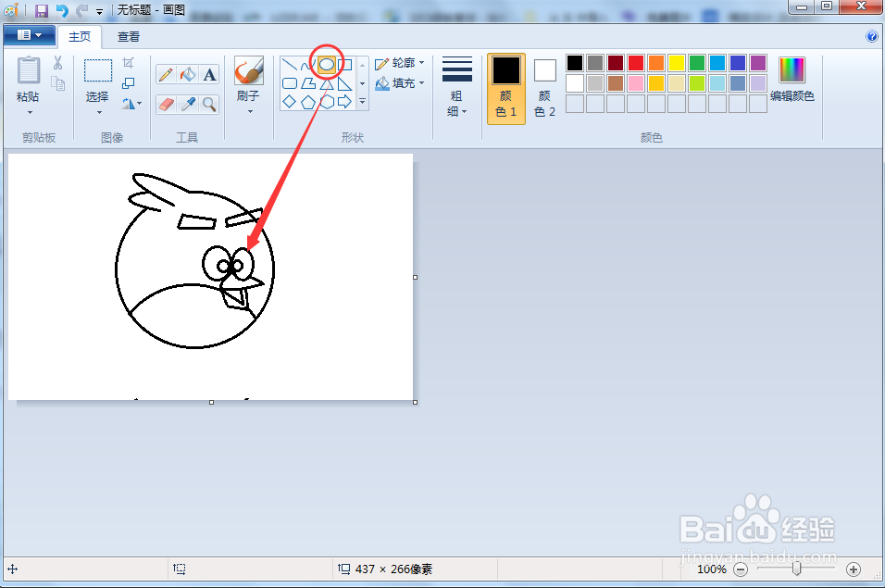885x588 pixels.
Task: Select the Pencil tool
Action: pos(166,74)
